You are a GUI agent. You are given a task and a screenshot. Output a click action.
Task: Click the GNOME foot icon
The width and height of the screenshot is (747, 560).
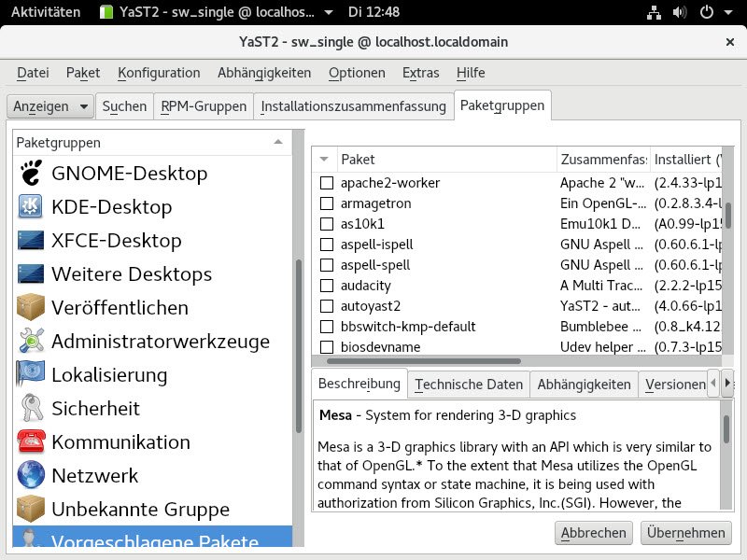click(x=31, y=173)
